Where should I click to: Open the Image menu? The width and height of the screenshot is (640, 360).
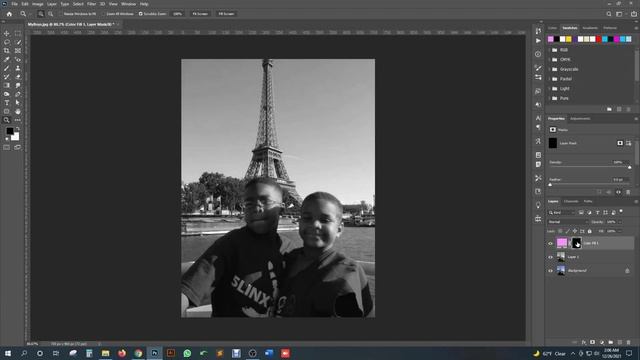[x=38, y=4]
